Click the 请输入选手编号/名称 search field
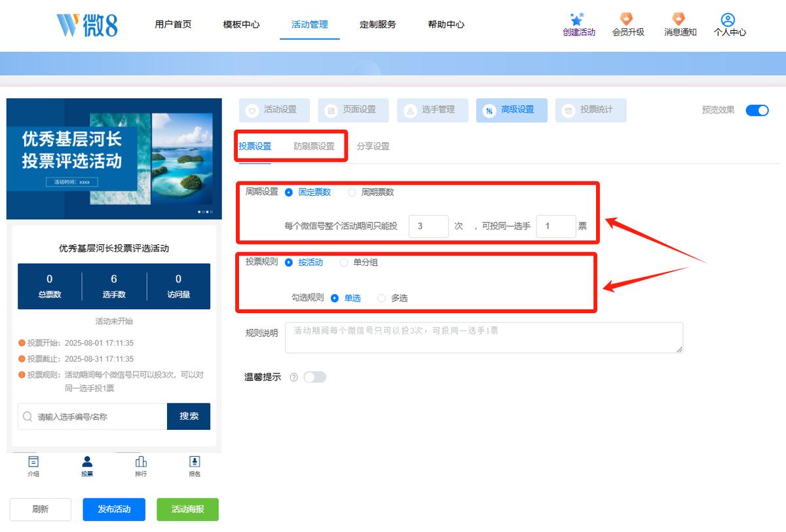This screenshot has height=532, width=786. 92,416
